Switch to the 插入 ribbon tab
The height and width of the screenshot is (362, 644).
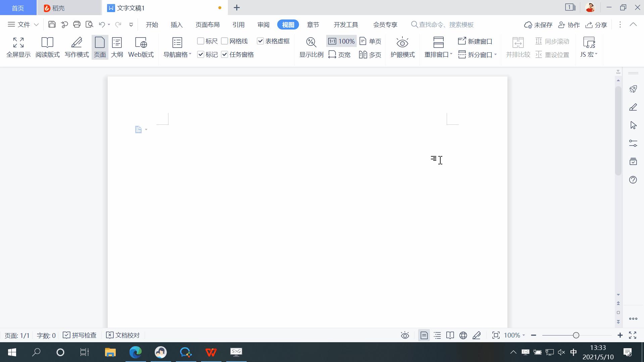click(x=177, y=24)
